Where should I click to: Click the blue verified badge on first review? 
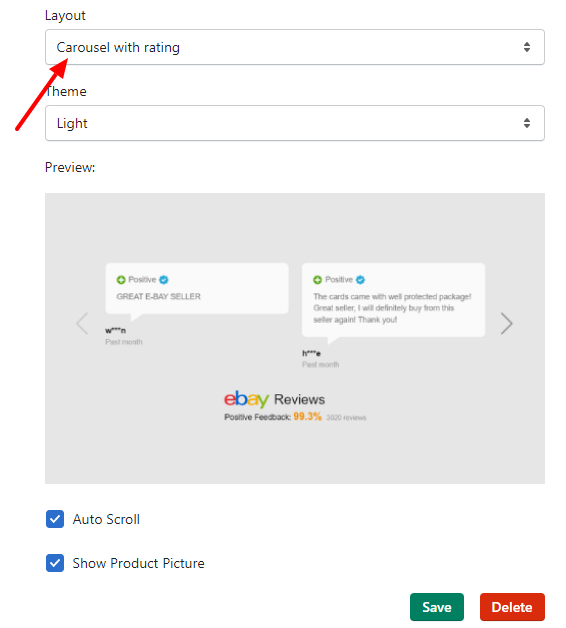(164, 280)
